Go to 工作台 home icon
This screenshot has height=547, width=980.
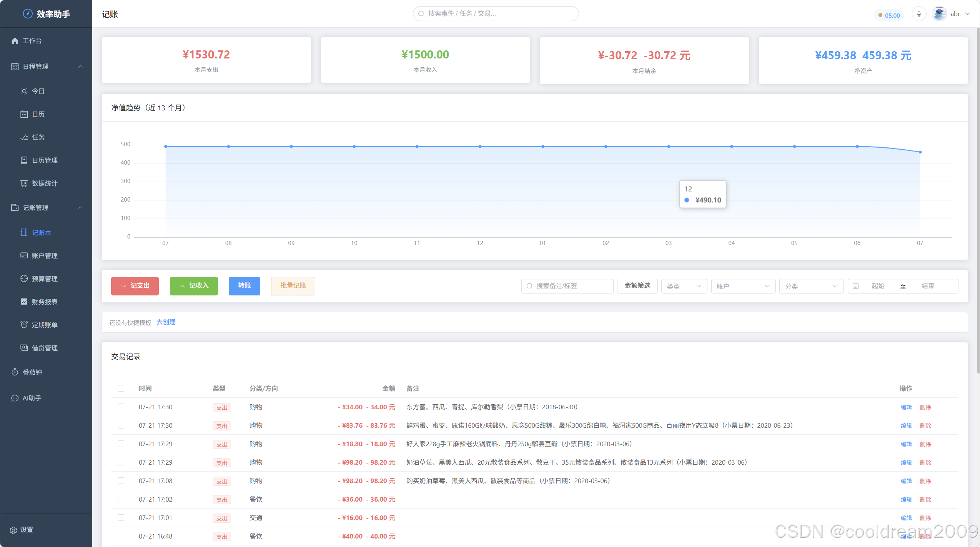click(x=15, y=41)
